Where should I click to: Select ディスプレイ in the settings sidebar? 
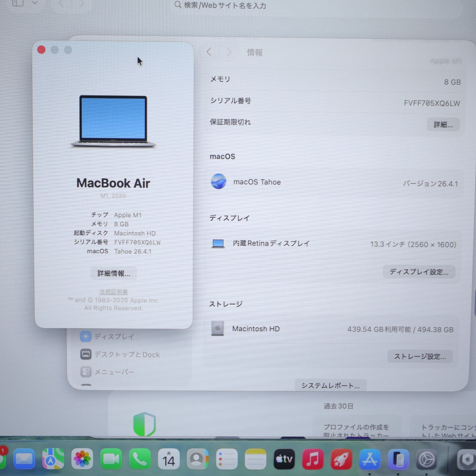[x=107, y=336]
